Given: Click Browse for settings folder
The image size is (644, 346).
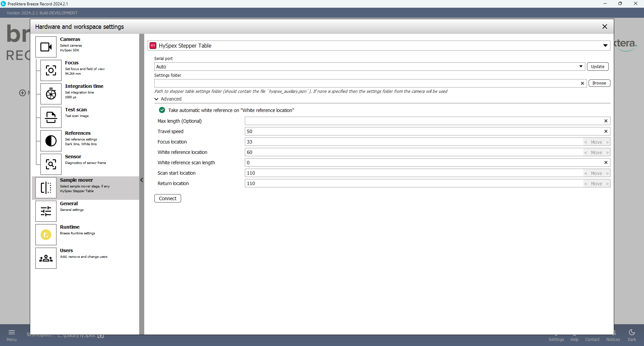Looking at the screenshot, I should pos(599,83).
